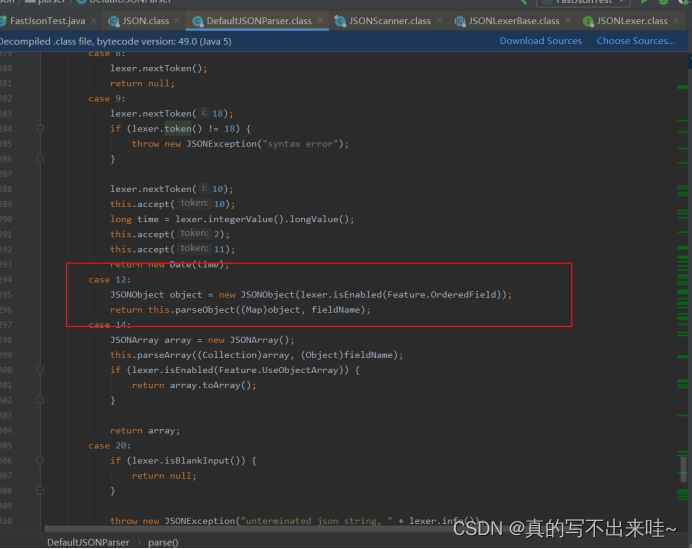The width and height of the screenshot is (692, 549).
Task: Close the JSON.class tab
Action: [x=177, y=21]
